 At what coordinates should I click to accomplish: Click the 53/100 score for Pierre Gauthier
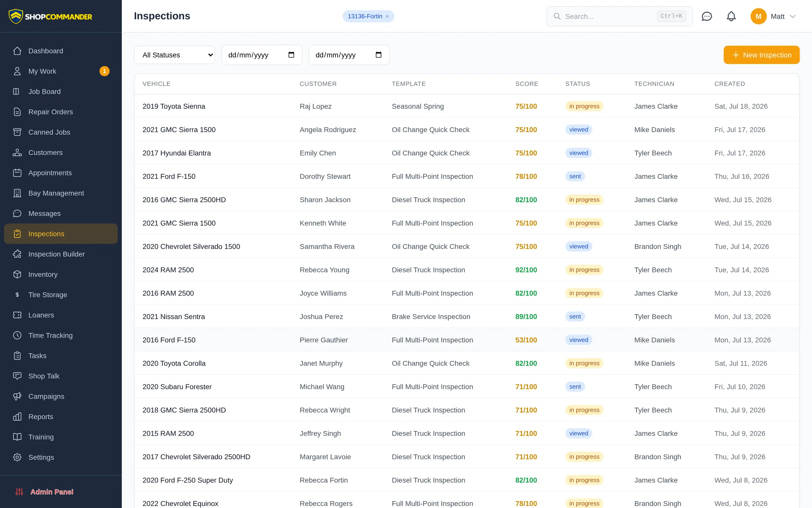[526, 340]
